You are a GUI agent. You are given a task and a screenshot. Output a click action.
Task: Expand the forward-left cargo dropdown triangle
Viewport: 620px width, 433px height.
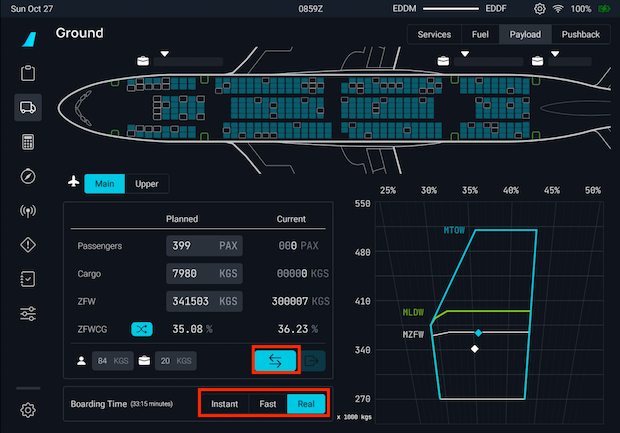click(x=165, y=54)
